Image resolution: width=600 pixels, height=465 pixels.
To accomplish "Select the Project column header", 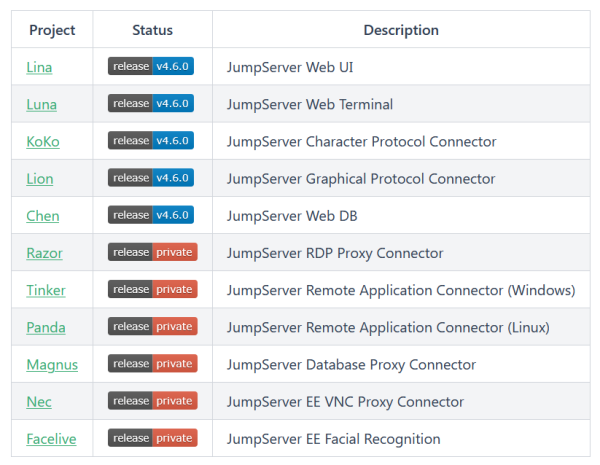I will pyautogui.click(x=52, y=30).
